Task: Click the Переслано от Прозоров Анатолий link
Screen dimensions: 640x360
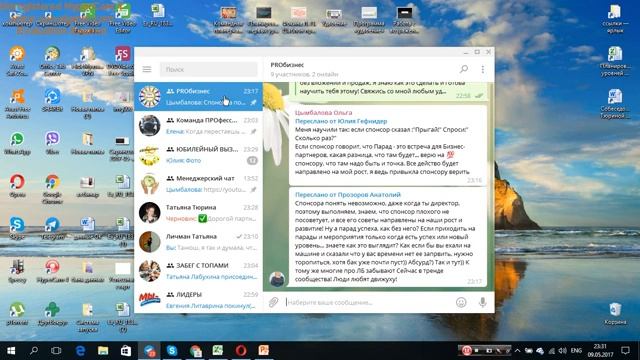Action: click(x=348, y=195)
